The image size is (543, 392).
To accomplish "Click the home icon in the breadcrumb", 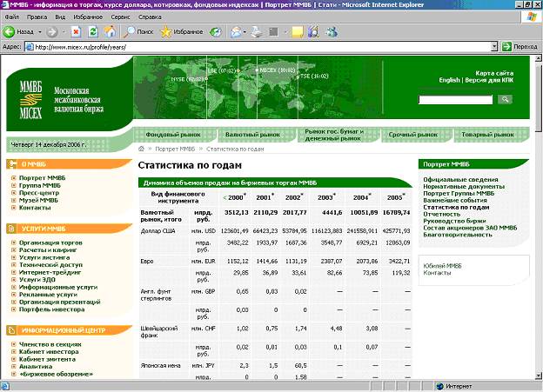I will (x=142, y=149).
